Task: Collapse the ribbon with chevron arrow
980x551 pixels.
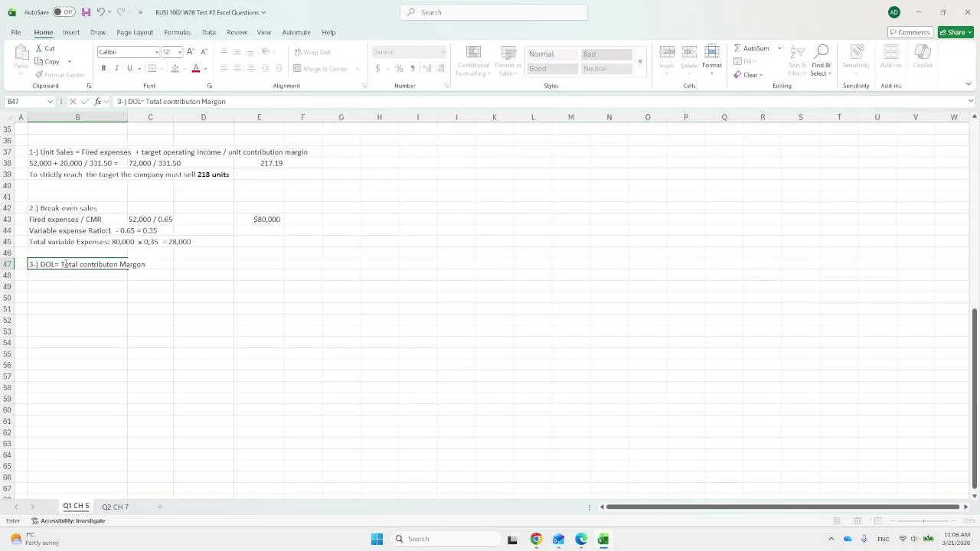Action: pyautogui.click(x=968, y=84)
